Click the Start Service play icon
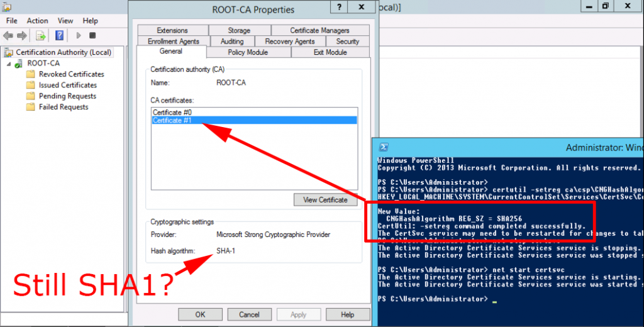The image size is (644, 327). click(79, 36)
